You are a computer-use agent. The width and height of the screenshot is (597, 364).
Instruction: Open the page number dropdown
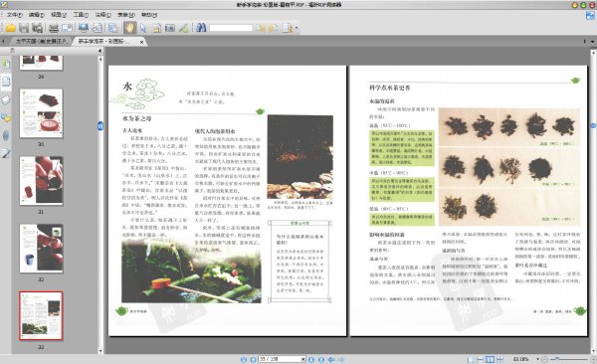[303, 359]
